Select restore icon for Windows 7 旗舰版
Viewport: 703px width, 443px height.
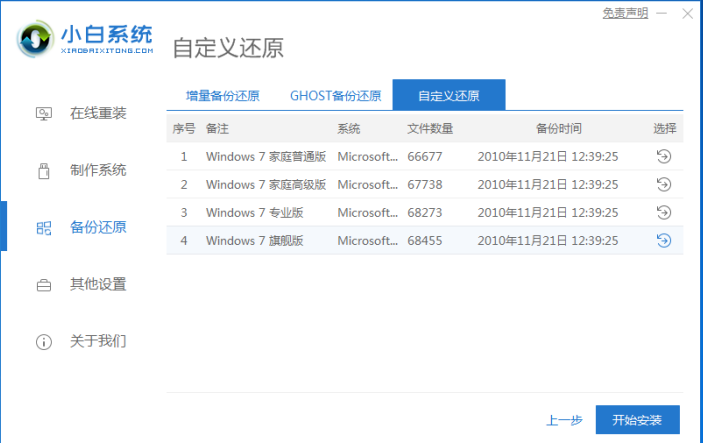coord(663,240)
